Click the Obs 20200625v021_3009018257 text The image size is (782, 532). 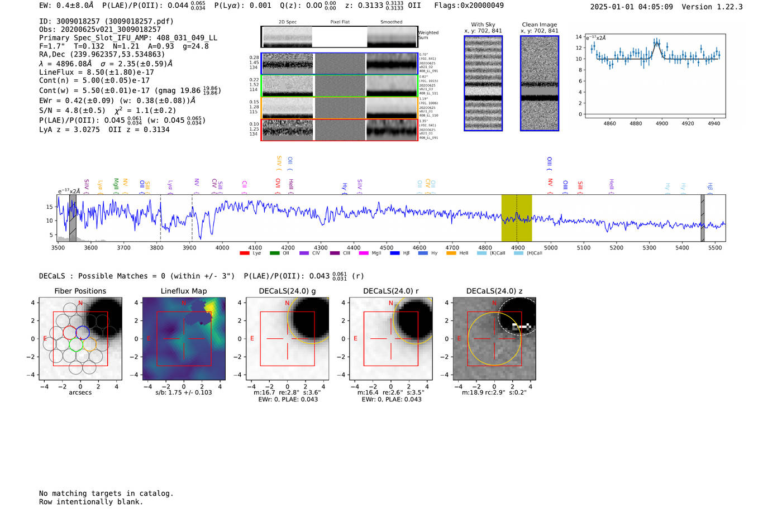pos(100,30)
